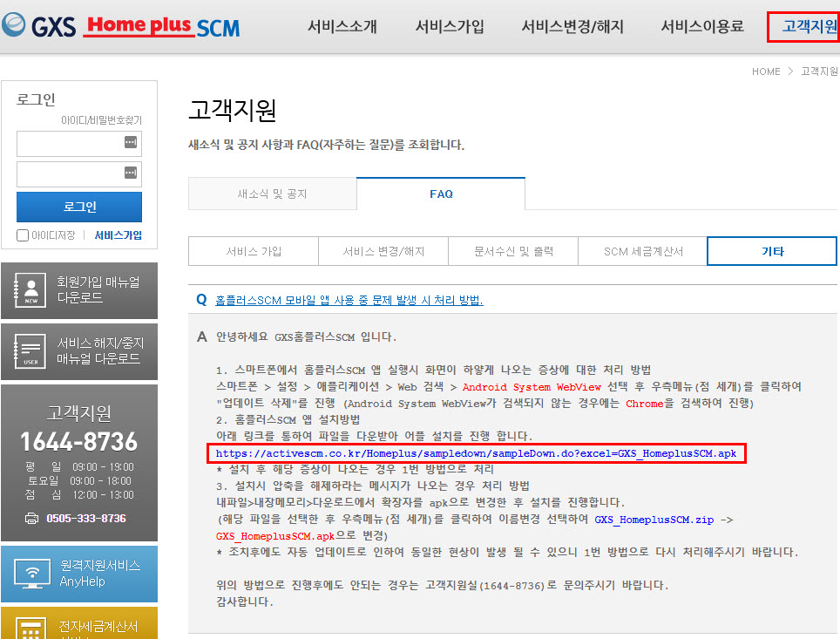Open the 서비스소개 menu
The height and width of the screenshot is (639, 840).
[x=342, y=26]
